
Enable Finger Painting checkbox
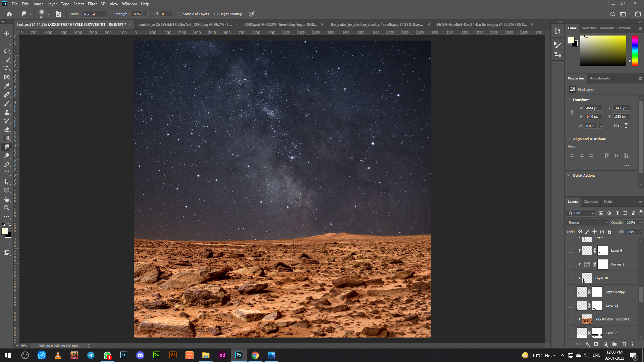tap(216, 14)
